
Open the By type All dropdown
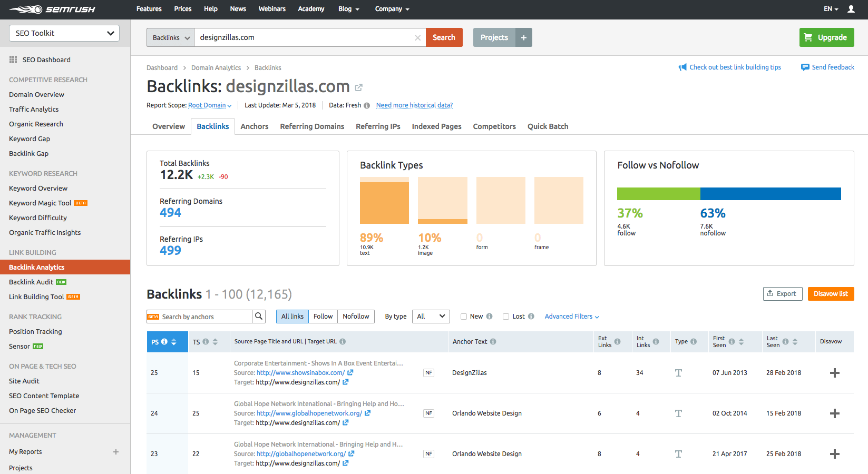click(x=431, y=317)
